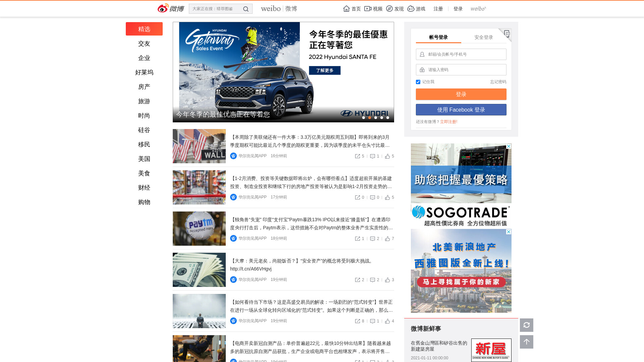Select the first carousel dot
Image resolution: width=644 pixels, height=362 pixels.
[x=364, y=118]
